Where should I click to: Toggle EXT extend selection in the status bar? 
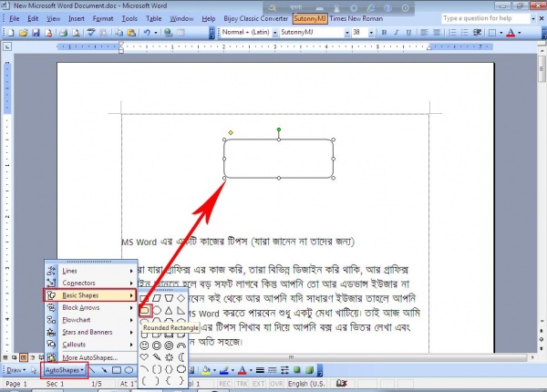click(x=259, y=384)
